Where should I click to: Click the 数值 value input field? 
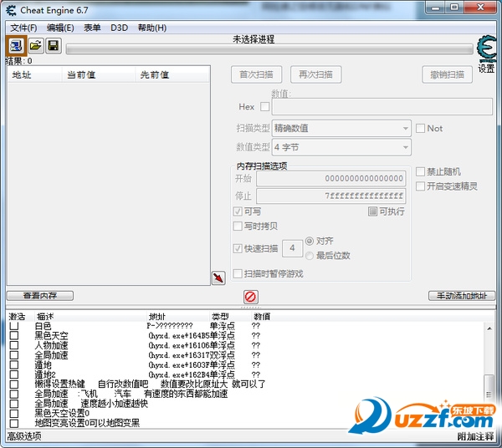coord(382,106)
